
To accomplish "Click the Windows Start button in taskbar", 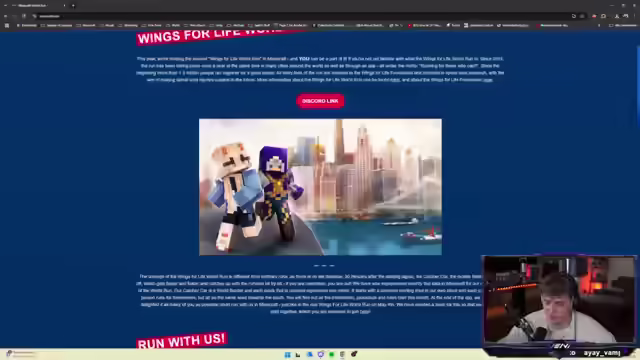I will (x=287, y=354).
